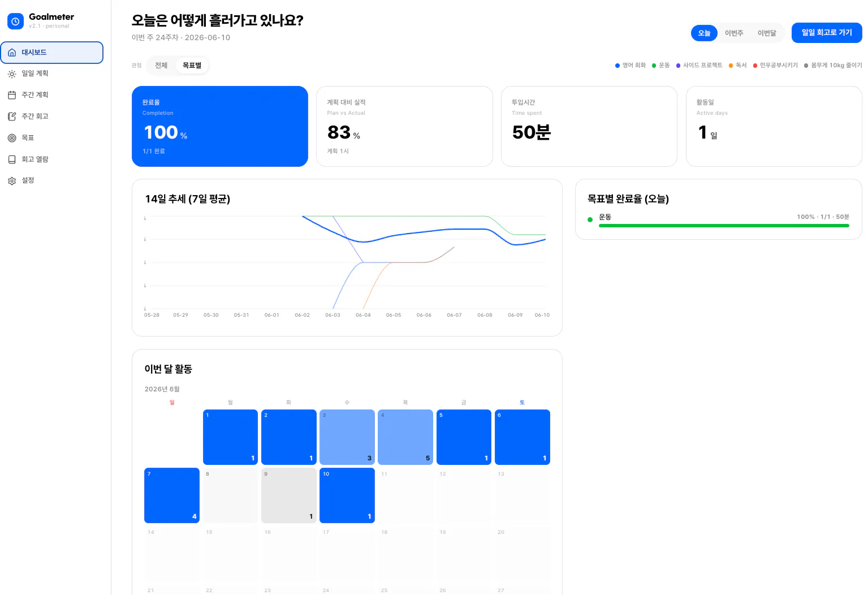Click the red 민우공부시키기 legend dot
The height and width of the screenshot is (595, 868).
pos(755,66)
